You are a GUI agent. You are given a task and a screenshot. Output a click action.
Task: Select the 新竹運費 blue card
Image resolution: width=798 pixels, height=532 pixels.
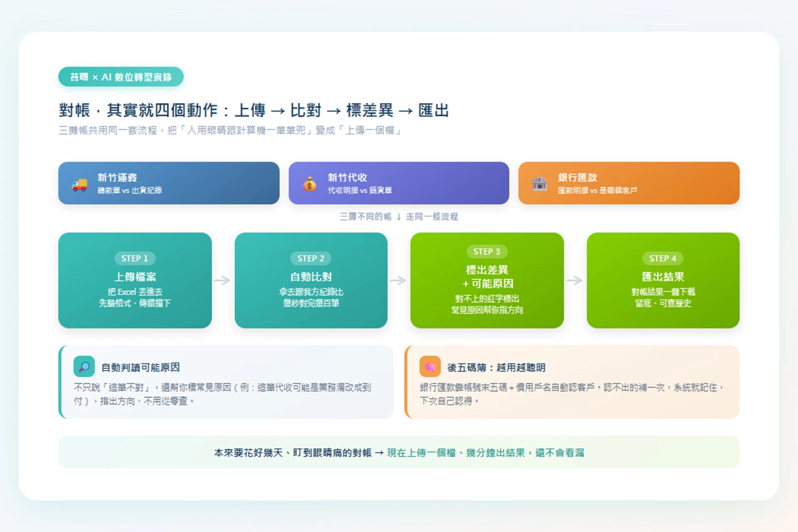click(x=169, y=183)
